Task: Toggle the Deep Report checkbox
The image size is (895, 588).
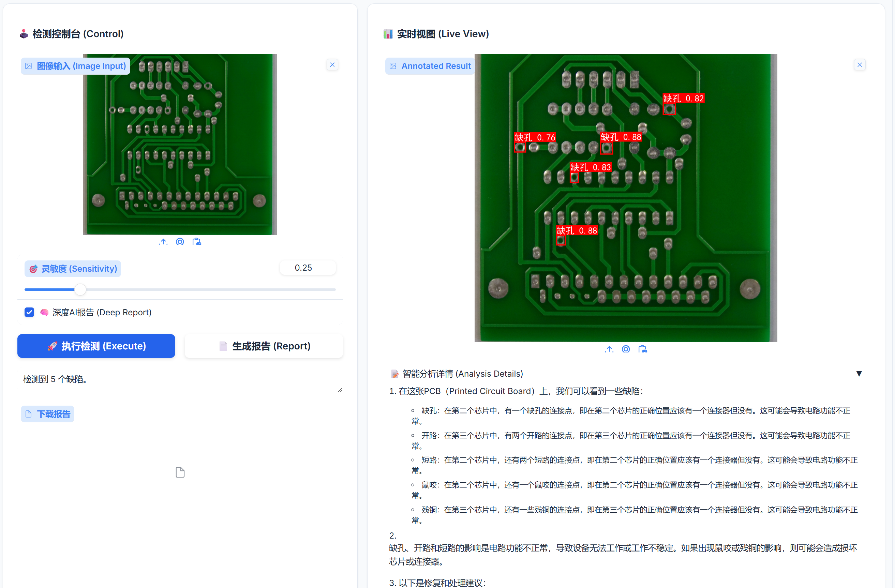Action: point(29,313)
